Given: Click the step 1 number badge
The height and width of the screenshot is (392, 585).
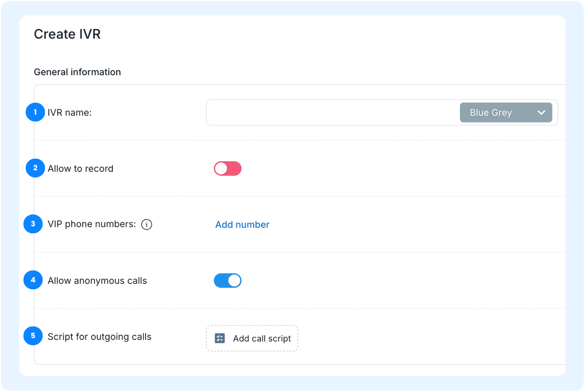Looking at the screenshot, I should [x=35, y=112].
